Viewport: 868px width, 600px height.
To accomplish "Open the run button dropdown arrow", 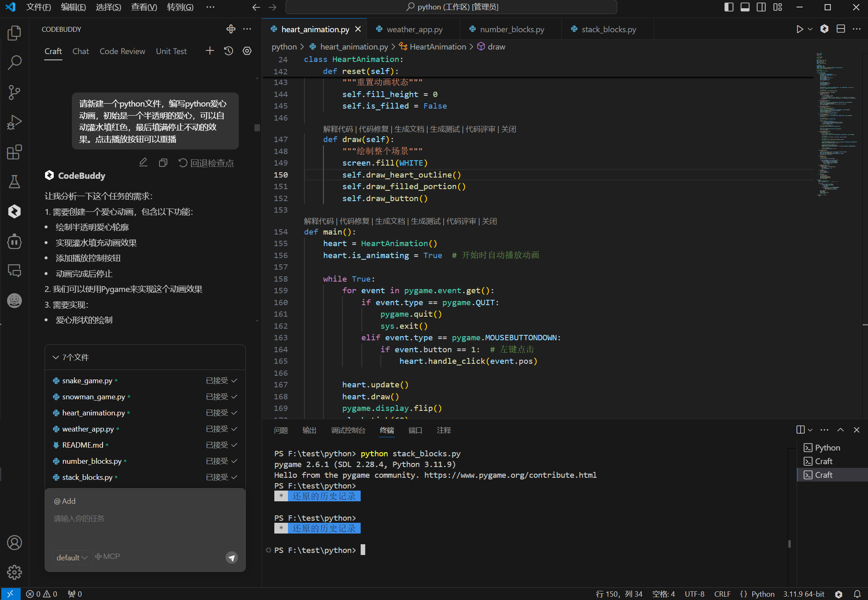I will (810, 29).
